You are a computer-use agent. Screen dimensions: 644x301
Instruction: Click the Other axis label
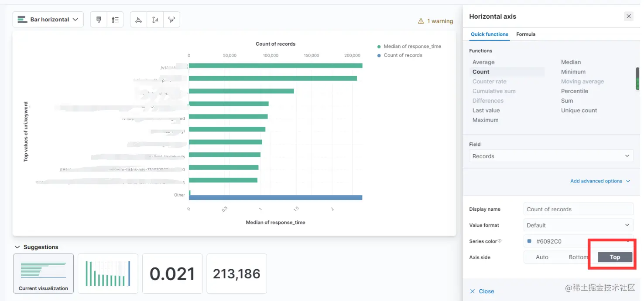coord(179,195)
